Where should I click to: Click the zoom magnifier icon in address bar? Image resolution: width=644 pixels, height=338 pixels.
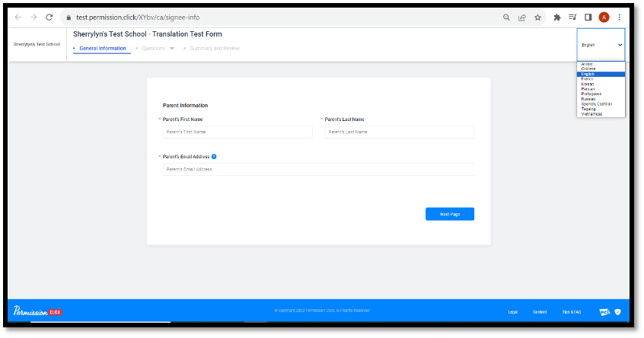click(507, 17)
